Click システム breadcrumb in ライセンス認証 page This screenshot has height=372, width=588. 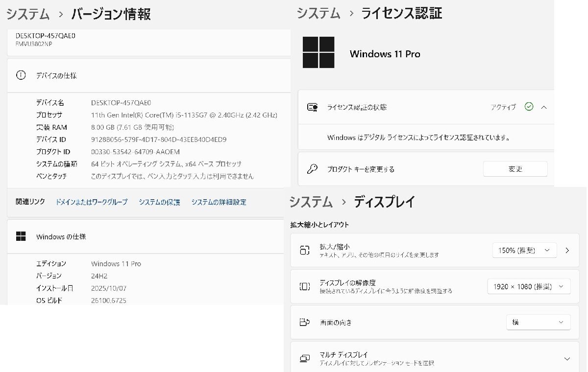click(318, 13)
